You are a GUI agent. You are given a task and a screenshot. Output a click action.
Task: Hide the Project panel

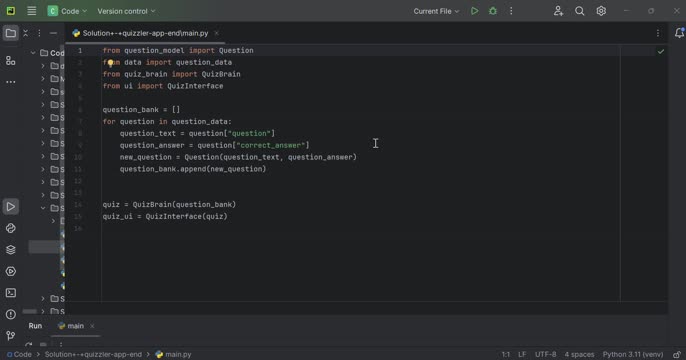(x=53, y=33)
